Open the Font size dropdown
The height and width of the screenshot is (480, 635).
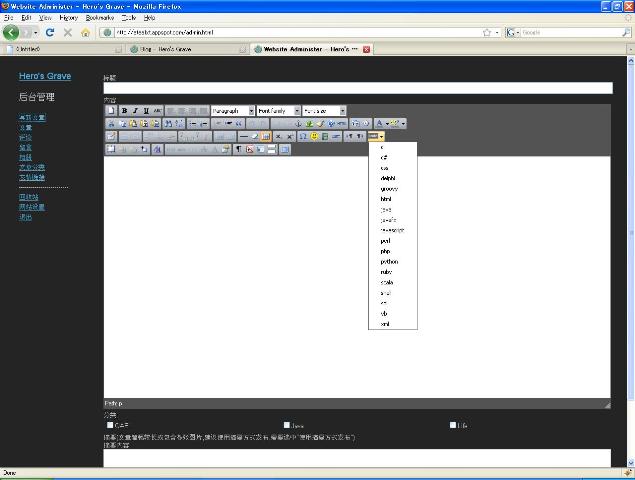[324, 111]
